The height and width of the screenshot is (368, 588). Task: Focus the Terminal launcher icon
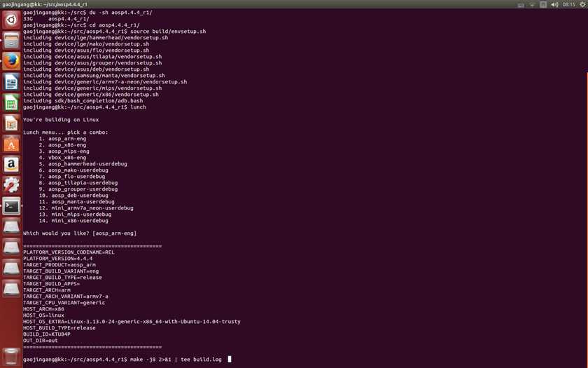[x=11, y=206]
